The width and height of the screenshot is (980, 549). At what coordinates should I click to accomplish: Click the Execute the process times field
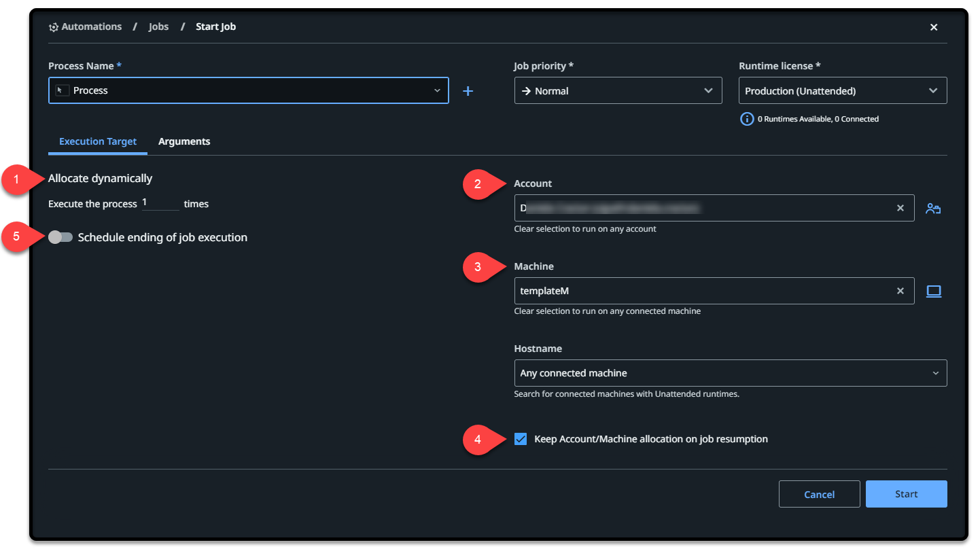click(x=160, y=203)
